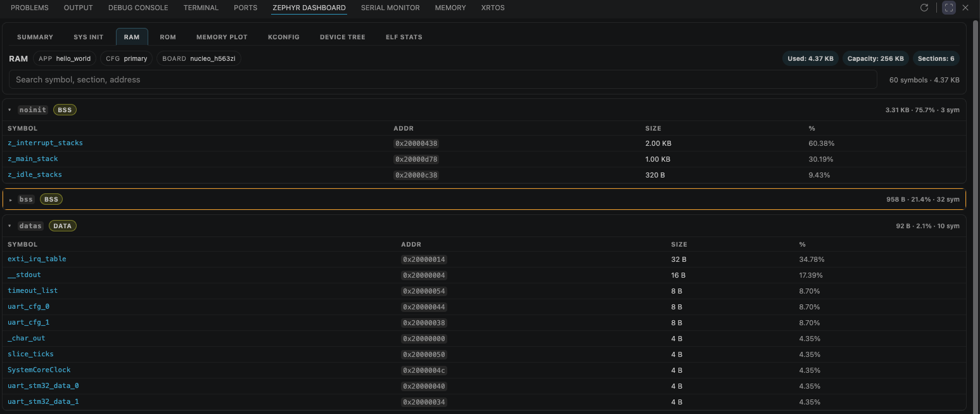Click the 2.00 KB size cell
The height and width of the screenshot is (414, 980).
pos(658,143)
